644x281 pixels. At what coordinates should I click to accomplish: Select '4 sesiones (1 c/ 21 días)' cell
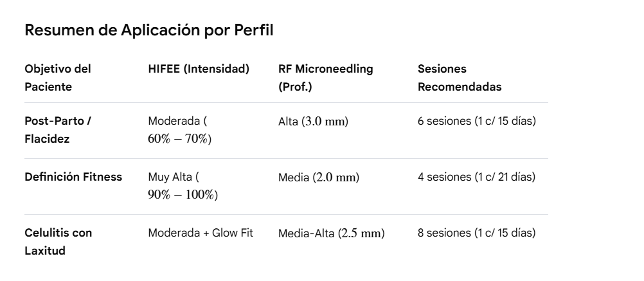(477, 177)
